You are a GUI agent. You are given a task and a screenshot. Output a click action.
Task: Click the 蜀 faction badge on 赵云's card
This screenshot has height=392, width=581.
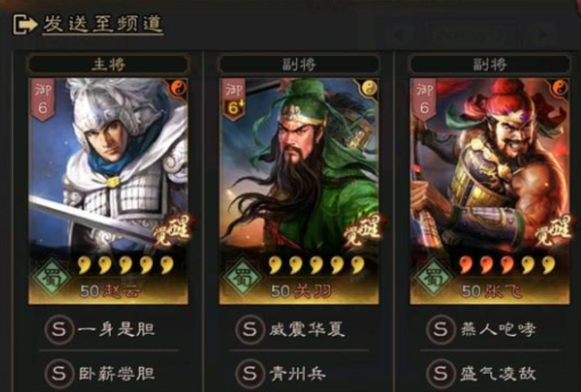pos(51,276)
